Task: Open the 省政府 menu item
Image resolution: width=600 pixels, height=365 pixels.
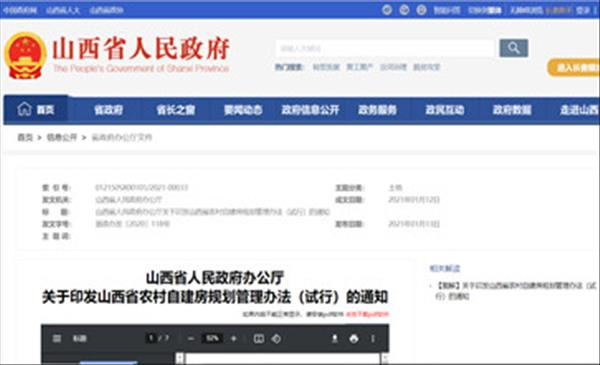Action: pos(109,110)
